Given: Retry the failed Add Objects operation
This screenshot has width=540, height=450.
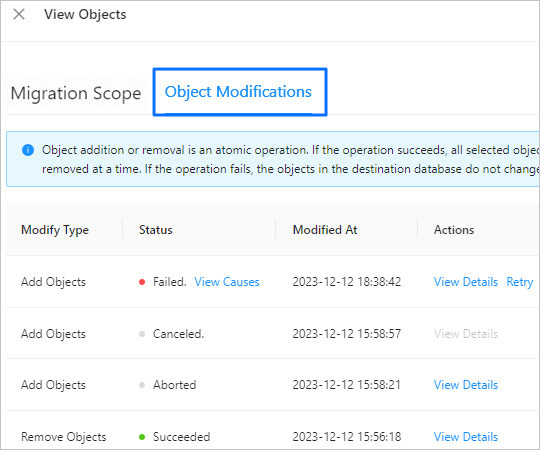Looking at the screenshot, I should coord(520,282).
